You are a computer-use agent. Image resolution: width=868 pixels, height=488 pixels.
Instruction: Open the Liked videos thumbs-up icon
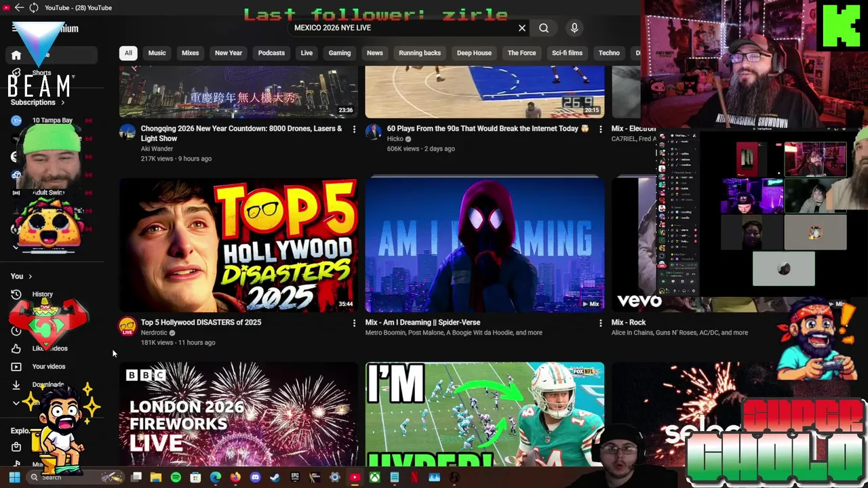coord(16,348)
